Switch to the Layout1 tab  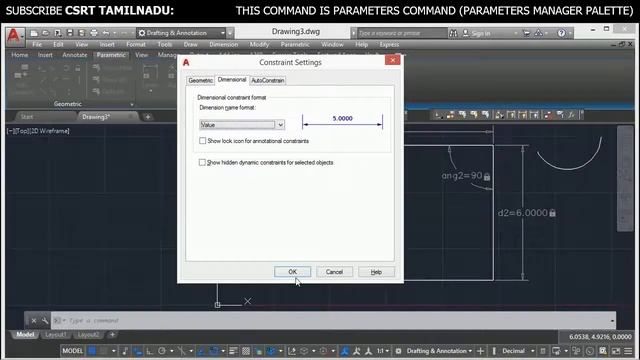tap(56, 335)
